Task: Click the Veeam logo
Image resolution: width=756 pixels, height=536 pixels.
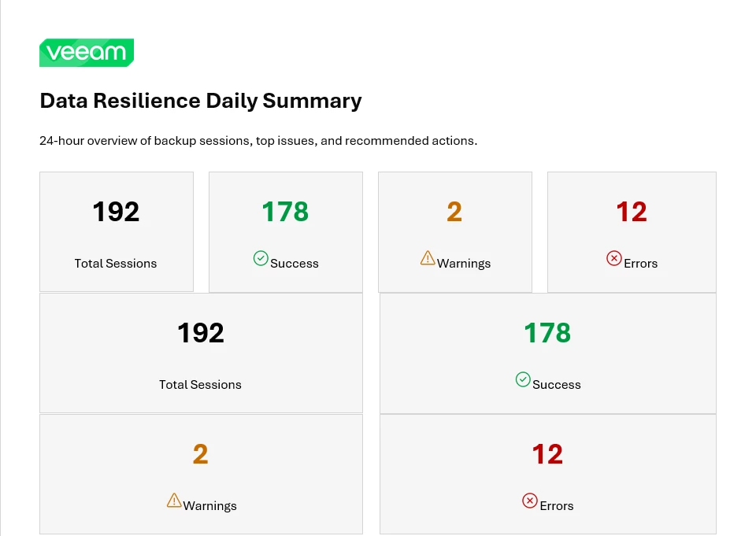Action: (87, 53)
